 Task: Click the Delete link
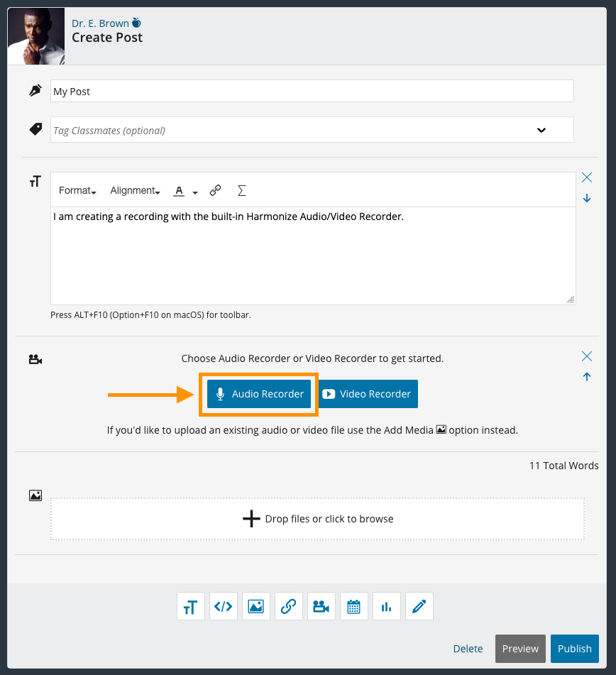click(468, 649)
